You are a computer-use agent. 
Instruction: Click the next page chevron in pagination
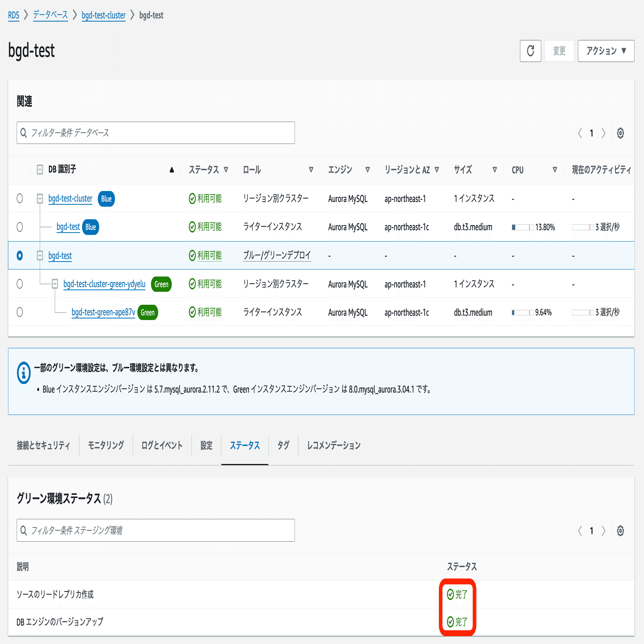pyautogui.click(x=603, y=133)
